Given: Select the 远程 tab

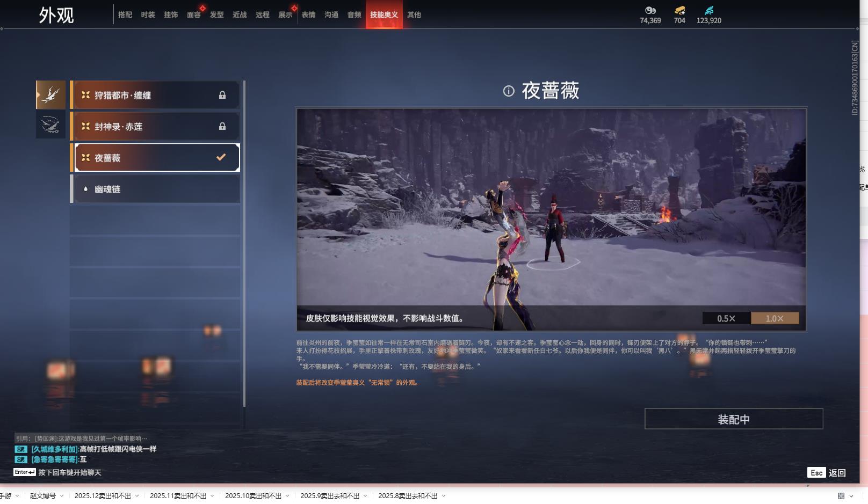Looking at the screenshot, I should pyautogui.click(x=263, y=15).
